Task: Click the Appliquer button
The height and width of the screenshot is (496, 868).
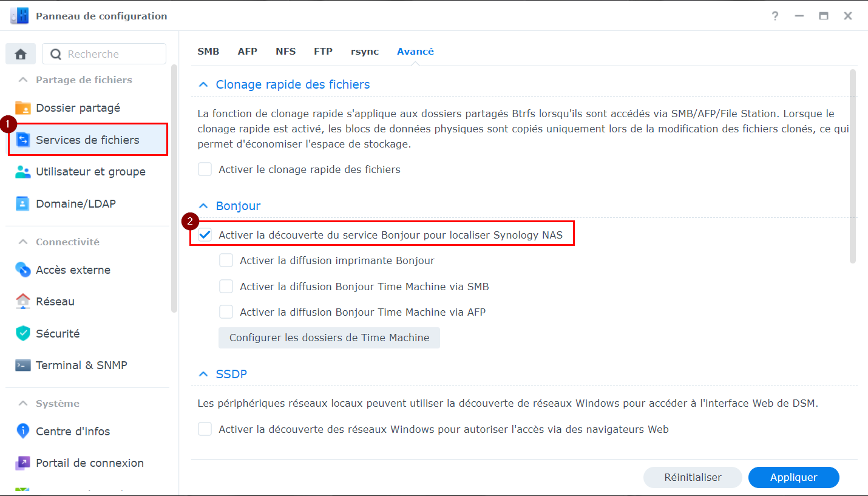Action: [794, 478]
